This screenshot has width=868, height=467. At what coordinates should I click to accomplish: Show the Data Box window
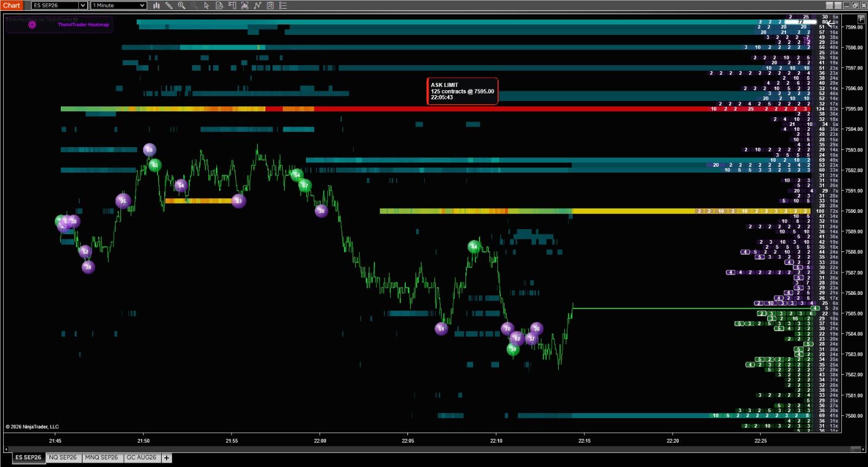219,5
